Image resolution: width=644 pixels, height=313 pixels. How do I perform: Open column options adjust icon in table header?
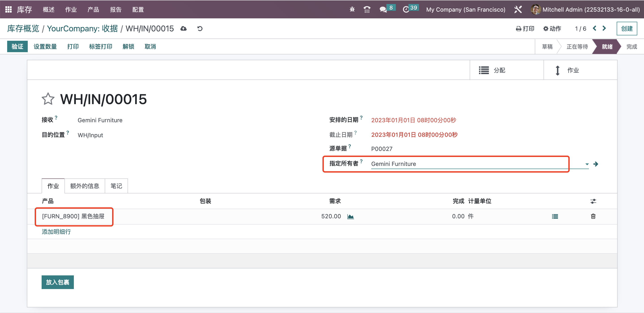coord(593,201)
